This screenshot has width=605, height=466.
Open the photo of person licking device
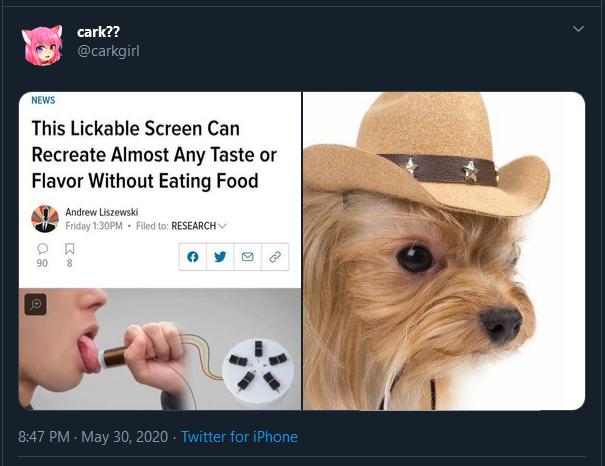coord(160,348)
